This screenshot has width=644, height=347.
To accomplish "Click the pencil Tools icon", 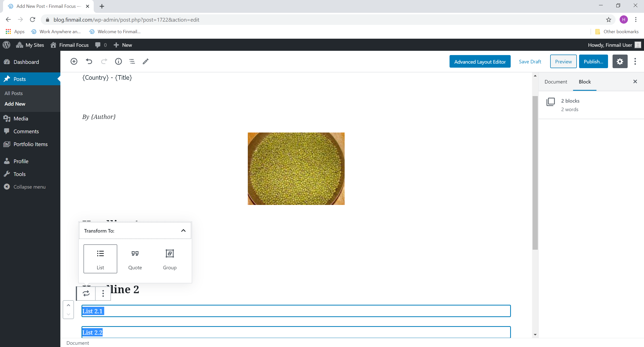I will 146,61.
